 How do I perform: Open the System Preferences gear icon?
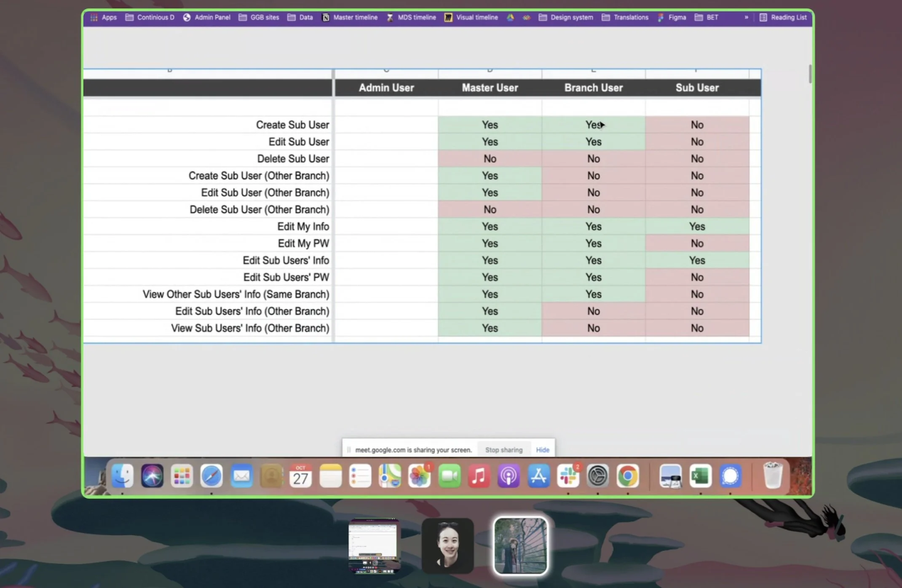coord(597,476)
